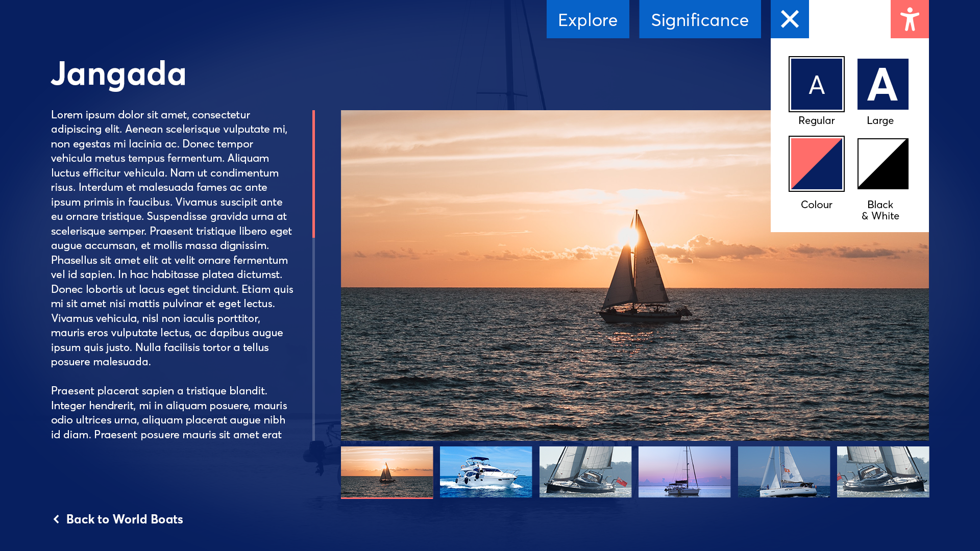Switch to Large text size
This screenshot has height=551, width=980.
(883, 85)
